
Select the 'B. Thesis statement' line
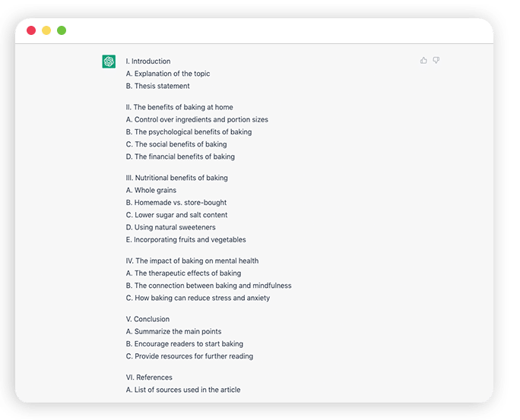(x=158, y=86)
